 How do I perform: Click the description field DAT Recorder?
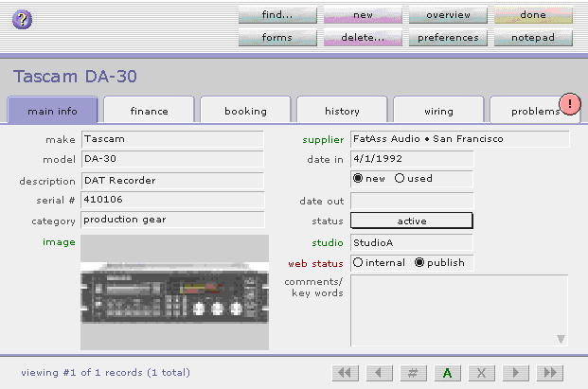tap(172, 181)
